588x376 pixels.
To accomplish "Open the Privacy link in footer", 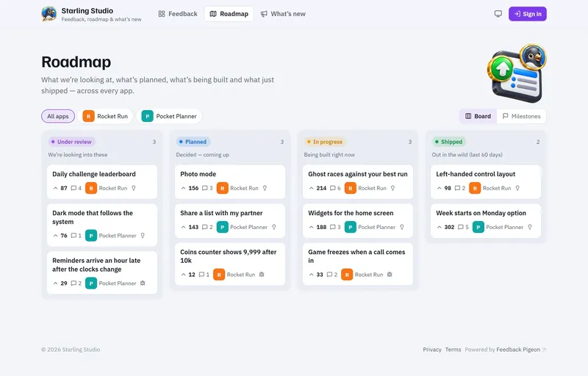I will 432,350.
